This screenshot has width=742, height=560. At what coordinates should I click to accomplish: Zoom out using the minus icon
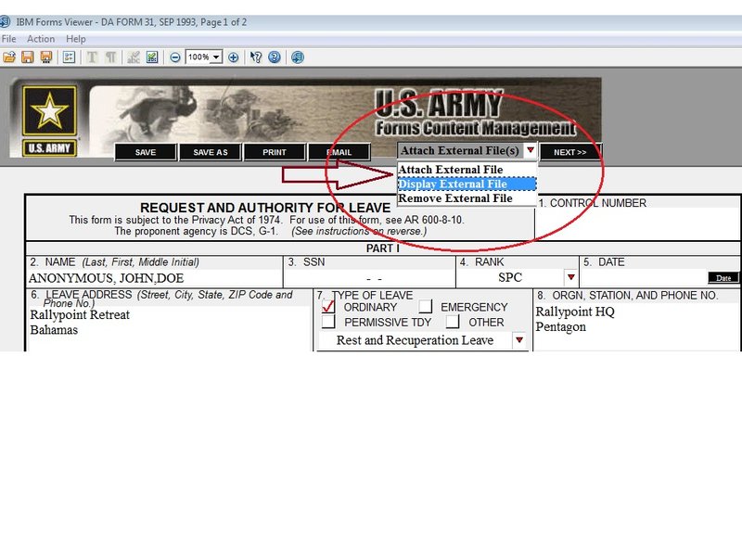176,57
